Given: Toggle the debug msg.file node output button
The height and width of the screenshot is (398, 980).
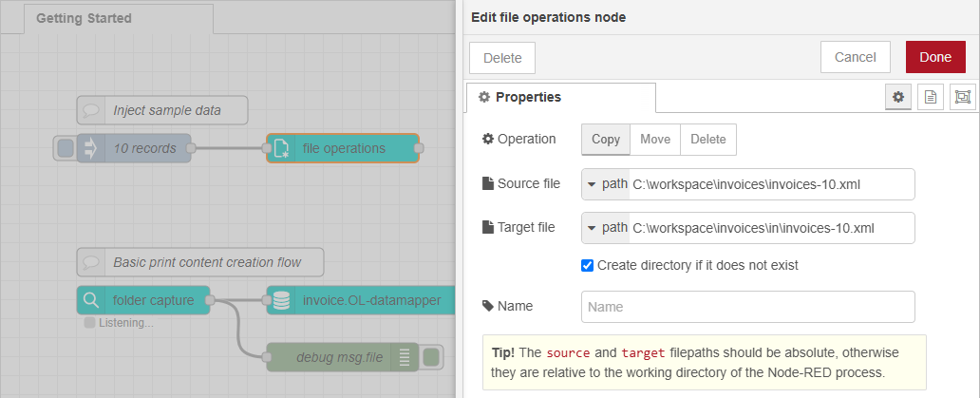Looking at the screenshot, I should tap(431, 357).
